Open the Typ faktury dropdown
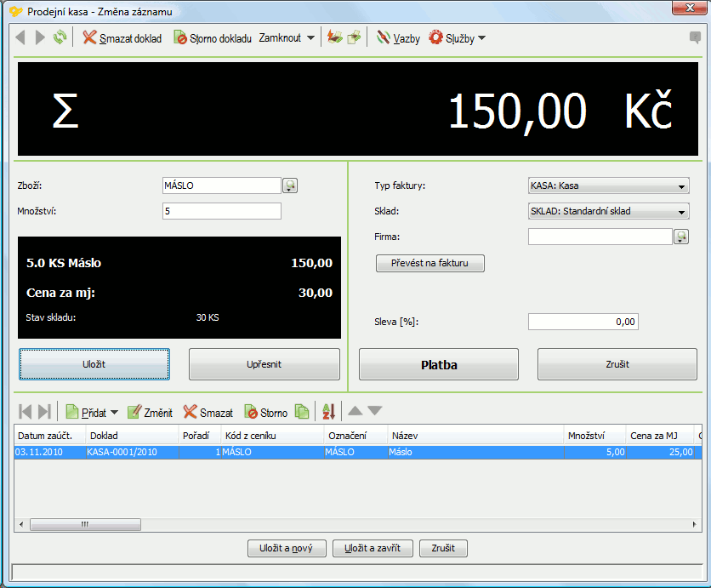This screenshot has height=588, width=711. 609,186
